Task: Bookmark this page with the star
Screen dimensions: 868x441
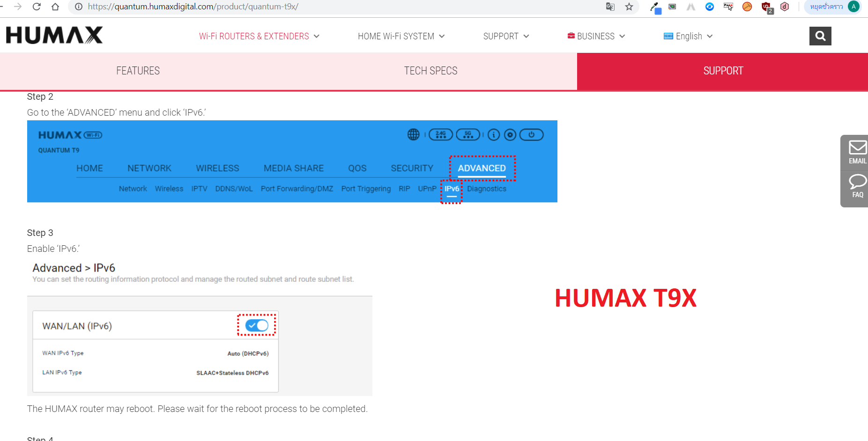Action: (629, 7)
